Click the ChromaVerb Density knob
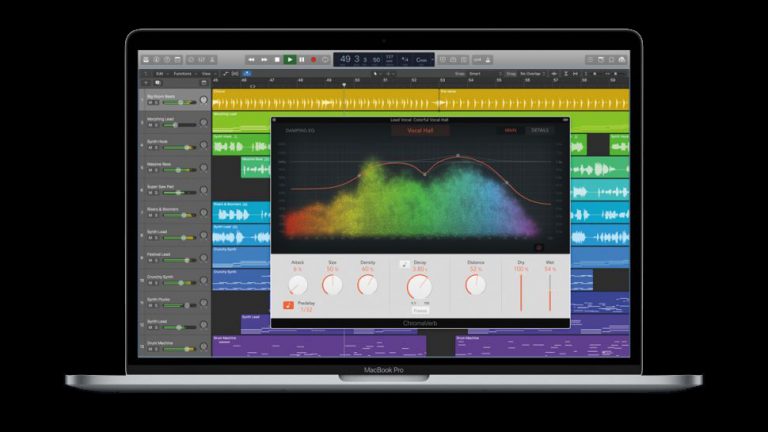The height and width of the screenshot is (432, 768). click(x=367, y=285)
